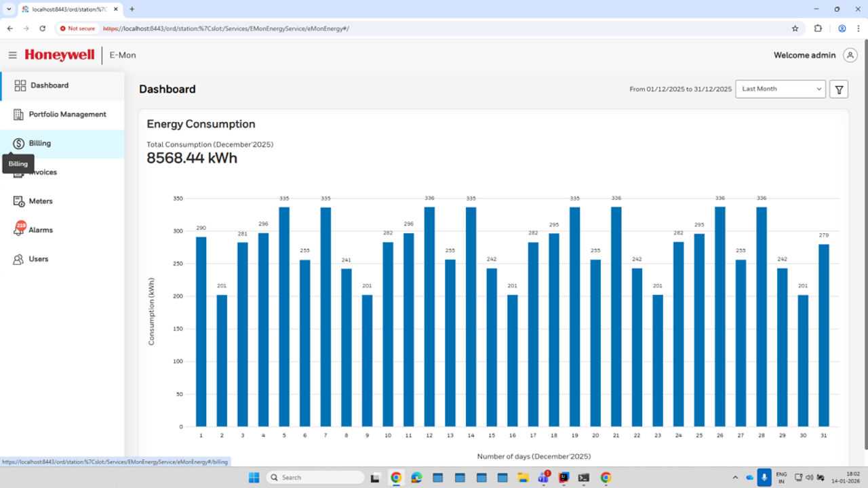Click the day 8 bar labeled 241
Viewport: 868px width, 488px height.
pos(347,348)
